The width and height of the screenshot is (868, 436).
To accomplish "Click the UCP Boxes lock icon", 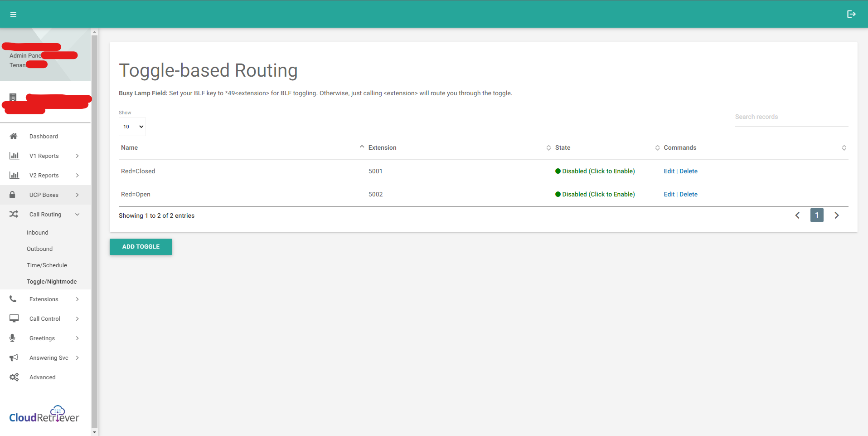I will [12, 194].
